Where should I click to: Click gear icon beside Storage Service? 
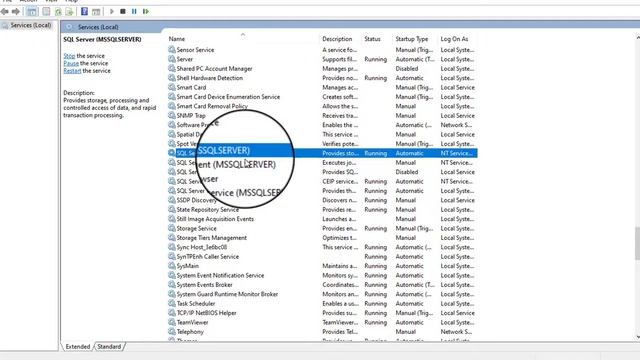(x=172, y=228)
